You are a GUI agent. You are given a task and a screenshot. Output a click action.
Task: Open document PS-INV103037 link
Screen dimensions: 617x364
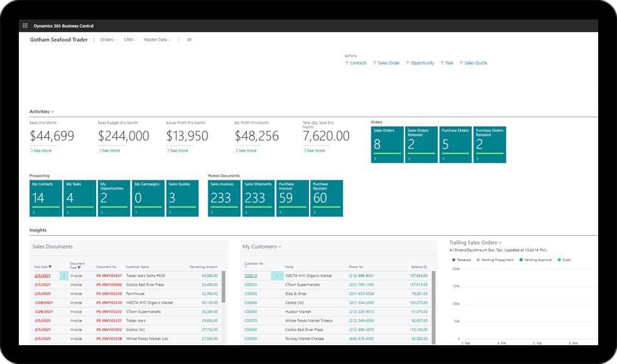[109, 276]
